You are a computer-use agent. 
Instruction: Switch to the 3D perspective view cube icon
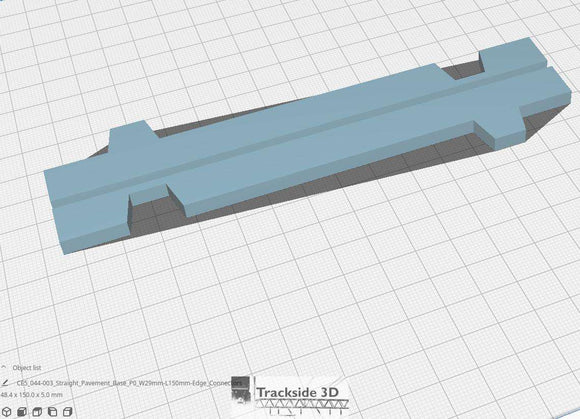[x=7, y=412]
